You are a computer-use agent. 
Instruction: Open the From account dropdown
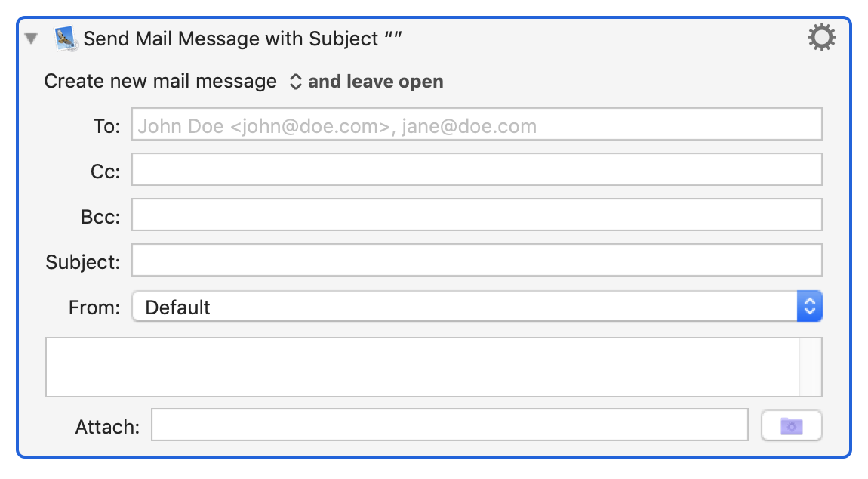click(810, 306)
